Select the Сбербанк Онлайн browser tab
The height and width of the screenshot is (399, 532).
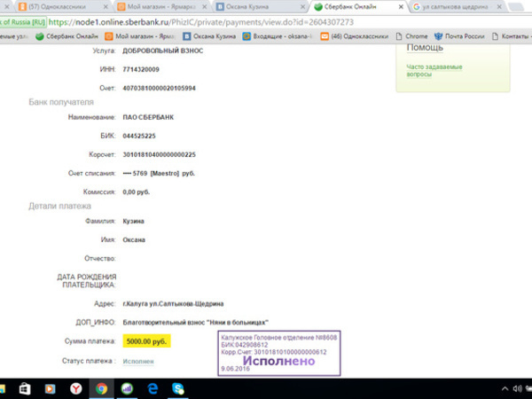[358, 6]
